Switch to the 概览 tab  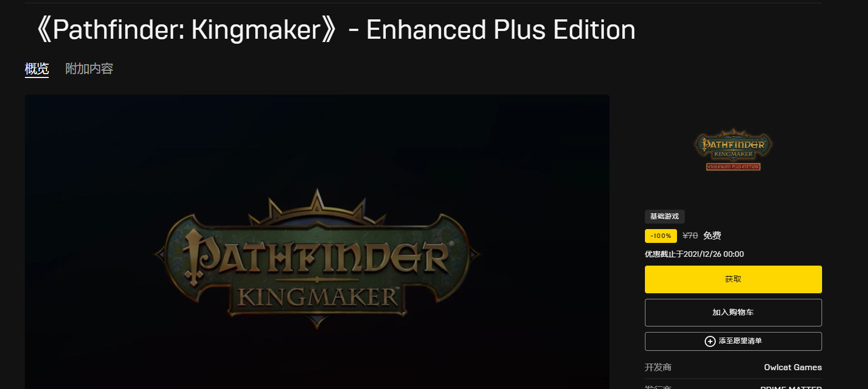tap(37, 69)
